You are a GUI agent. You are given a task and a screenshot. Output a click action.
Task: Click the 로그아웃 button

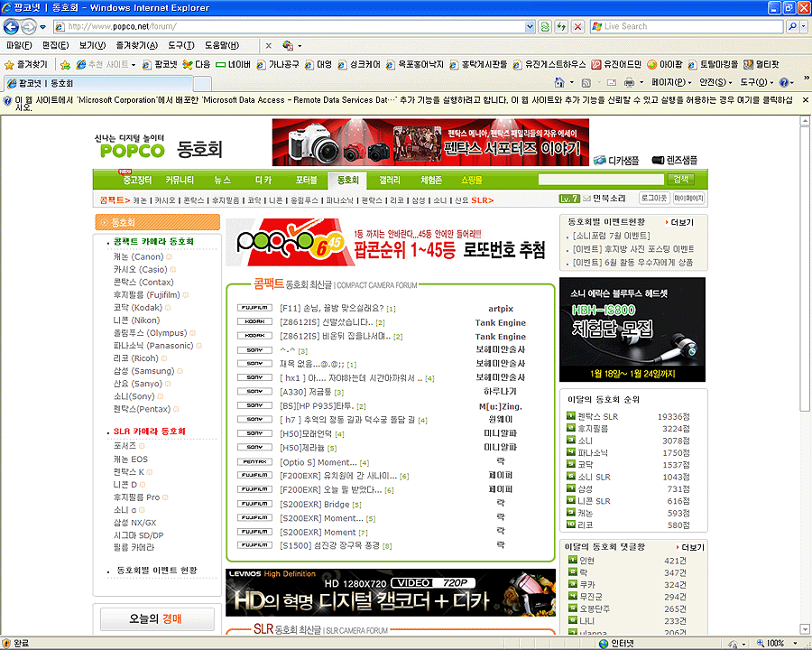click(653, 198)
